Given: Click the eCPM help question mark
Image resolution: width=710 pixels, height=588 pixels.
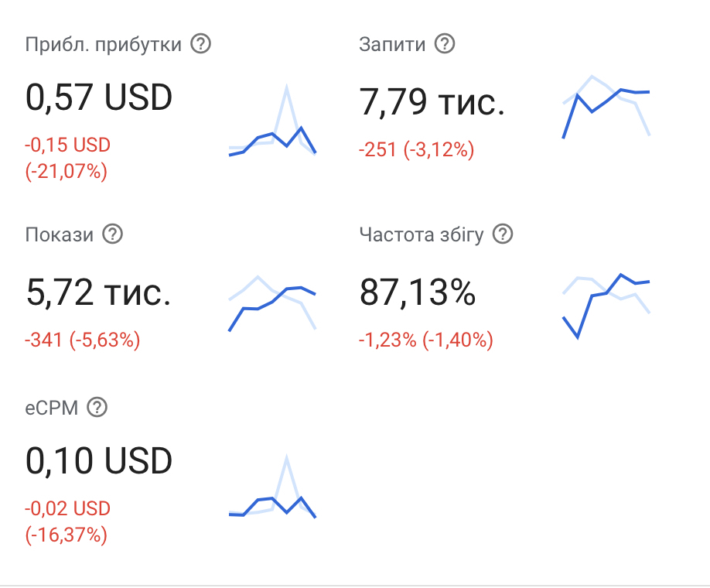Looking at the screenshot, I should 97,407.
